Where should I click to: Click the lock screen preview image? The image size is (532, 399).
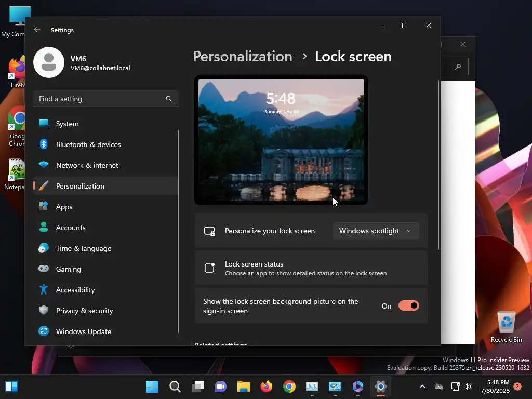281,140
